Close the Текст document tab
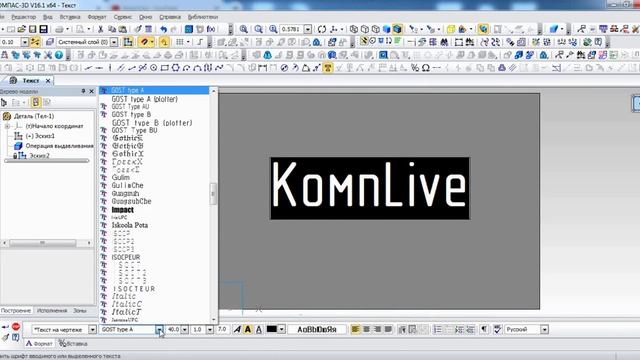This screenshot has height=360, width=640. (x=48, y=81)
